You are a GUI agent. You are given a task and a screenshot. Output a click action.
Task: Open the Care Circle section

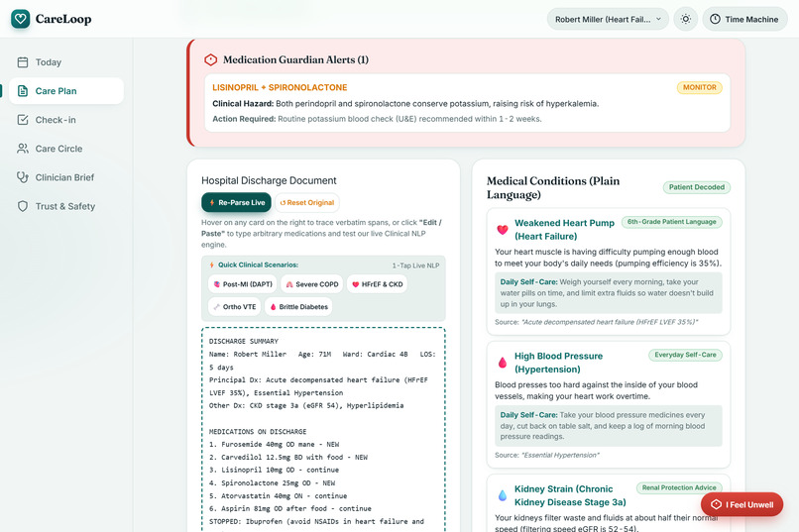[66, 149]
